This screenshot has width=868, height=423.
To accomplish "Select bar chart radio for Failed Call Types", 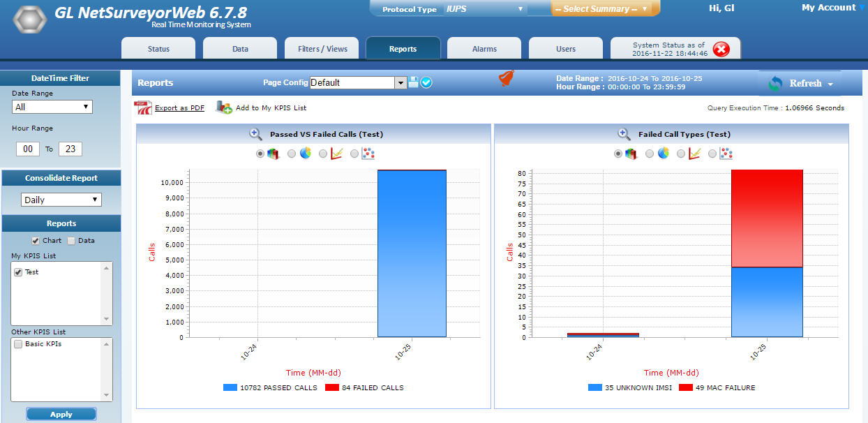I will point(618,154).
